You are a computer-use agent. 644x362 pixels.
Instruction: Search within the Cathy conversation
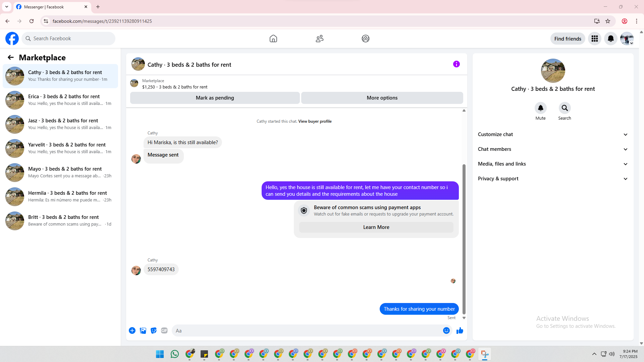pyautogui.click(x=565, y=108)
